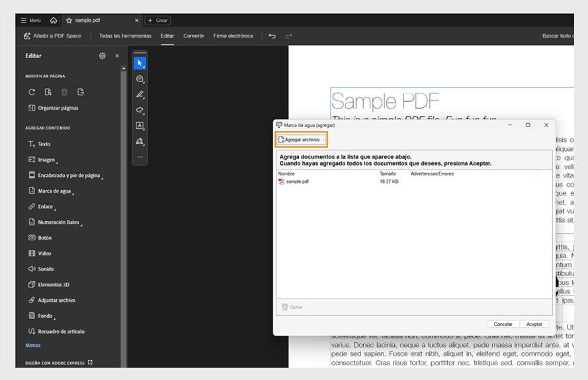Go to the Home icon
588x380 pixels.
[54, 21]
